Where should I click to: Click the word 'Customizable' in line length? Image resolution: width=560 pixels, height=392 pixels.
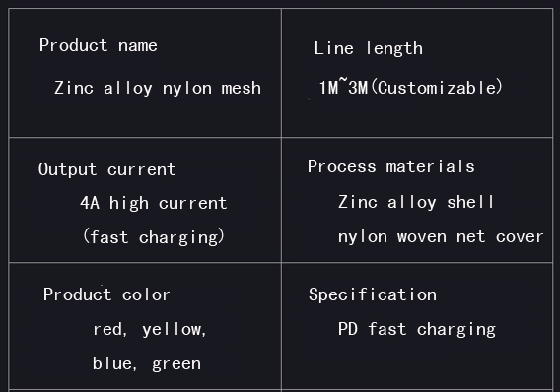437,88
